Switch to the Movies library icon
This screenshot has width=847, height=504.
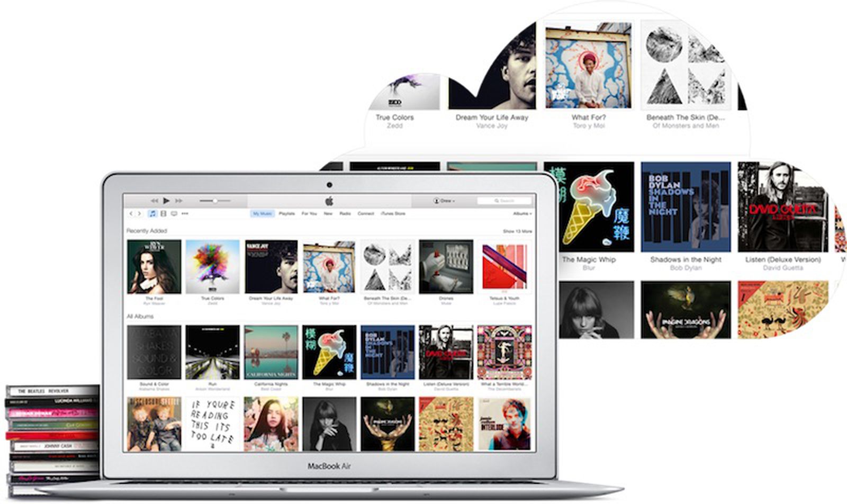tap(163, 214)
